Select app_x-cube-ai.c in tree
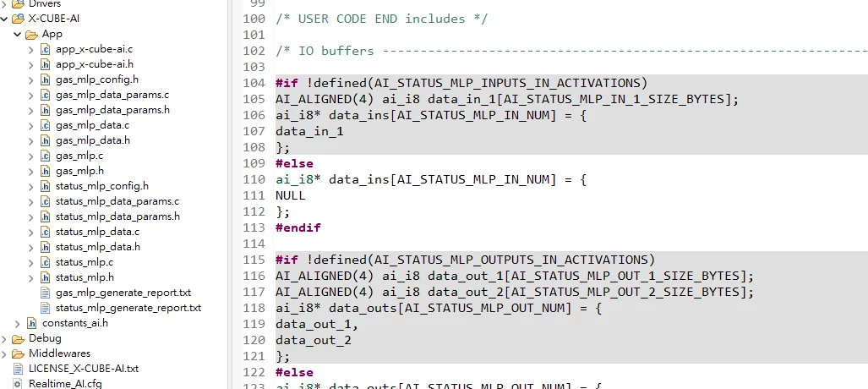The height and width of the screenshot is (389, 868). click(94, 49)
